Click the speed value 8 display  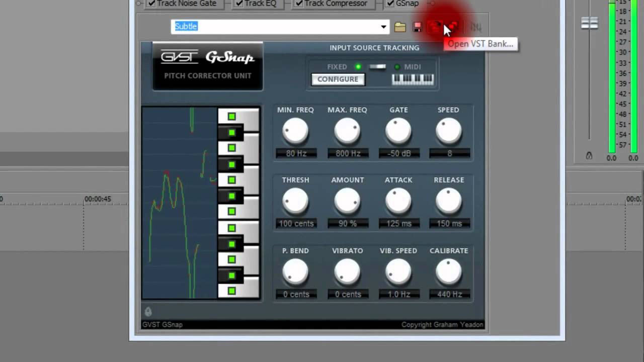(x=449, y=153)
